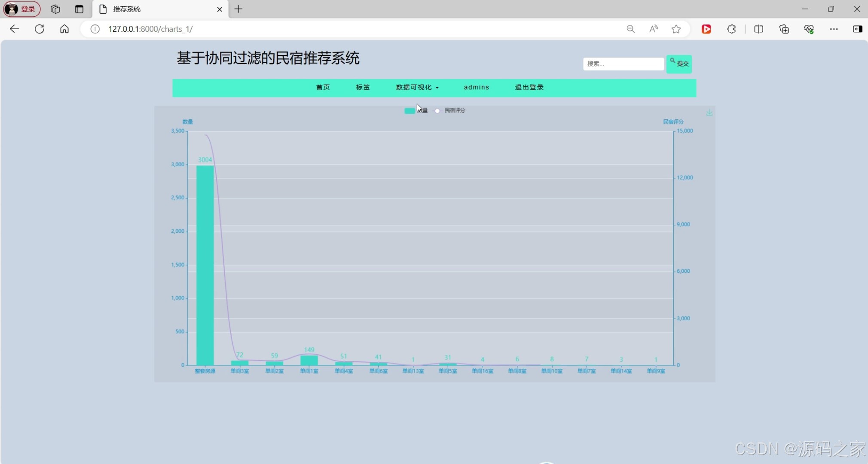Click the tall 整套房源 bar

tap(205, 266)
